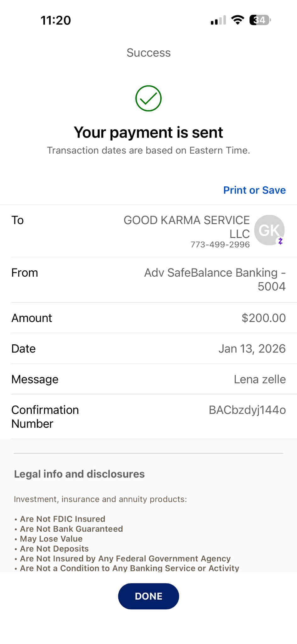Tap the 11:20 status bar clock
Image resolution: width=297 pixels, height=644 pixels.
[x=56, y=20]
